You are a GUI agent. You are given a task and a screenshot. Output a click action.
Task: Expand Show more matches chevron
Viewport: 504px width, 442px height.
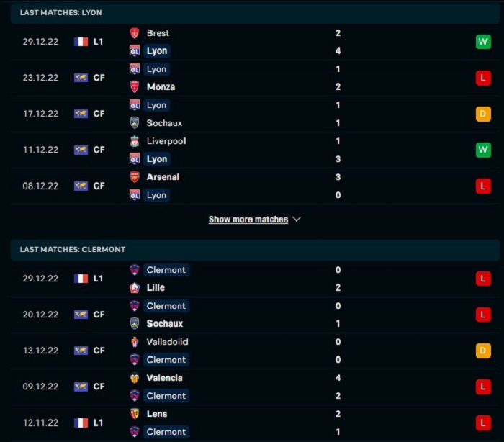pos(297,220)
